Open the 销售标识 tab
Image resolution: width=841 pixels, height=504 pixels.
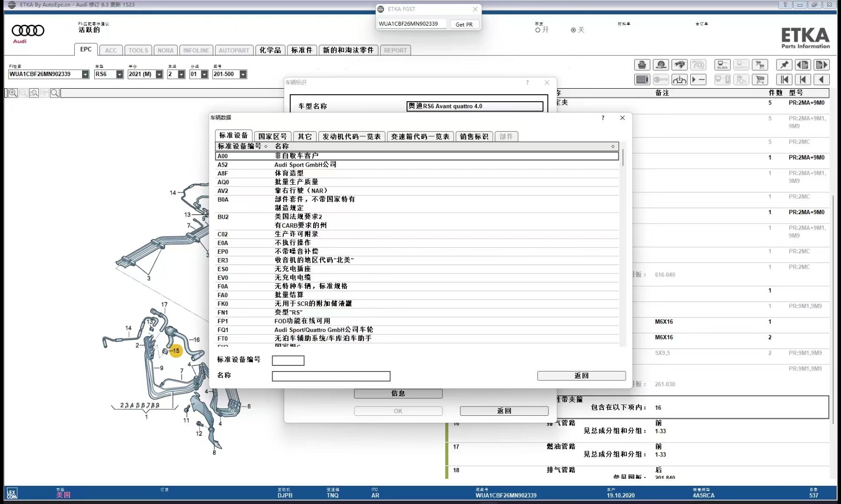coord(474,136)
